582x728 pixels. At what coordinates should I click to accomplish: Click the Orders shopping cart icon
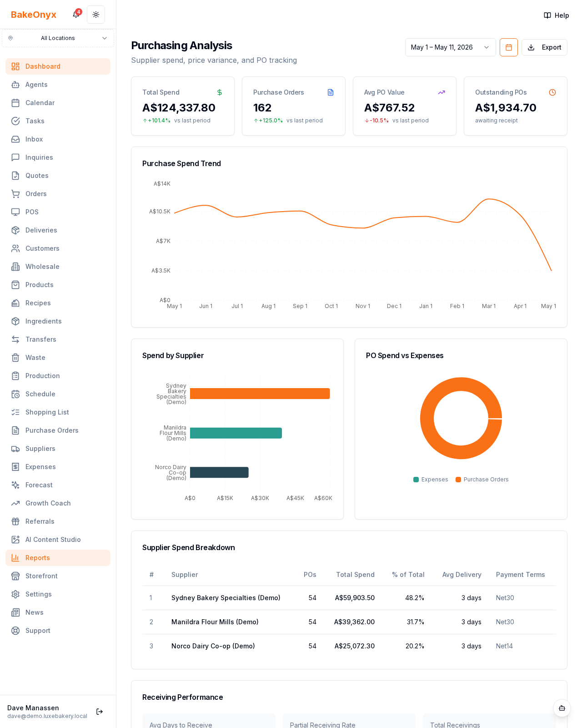point(15,194)
